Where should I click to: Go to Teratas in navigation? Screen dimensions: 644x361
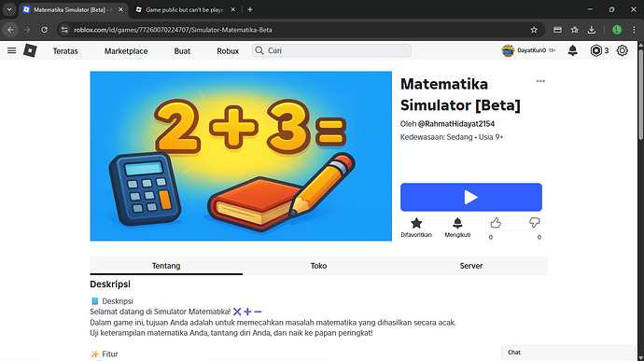(x=65, y=51)
